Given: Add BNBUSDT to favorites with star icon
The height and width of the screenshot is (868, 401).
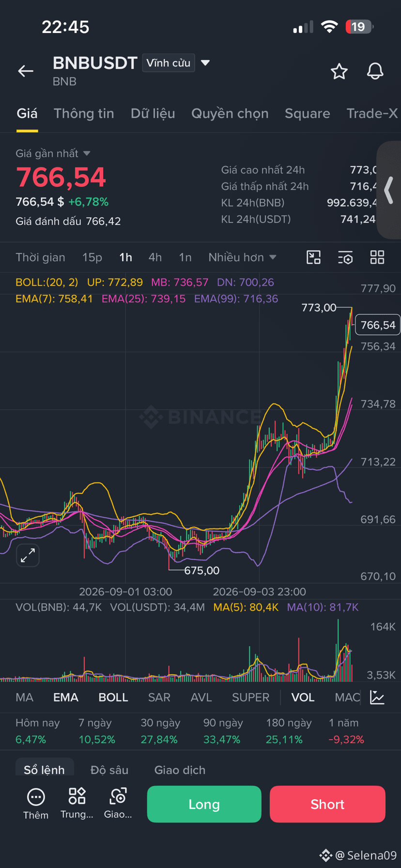Looking at the screenshot, I should tap(339, 71).
